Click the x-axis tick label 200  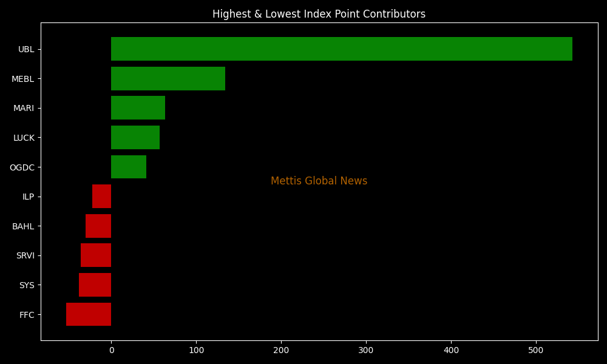point(281,351)
